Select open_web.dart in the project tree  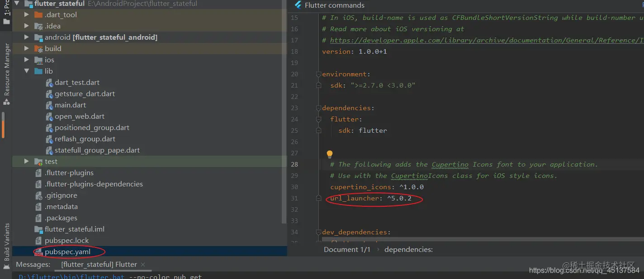tap(80, 116)
